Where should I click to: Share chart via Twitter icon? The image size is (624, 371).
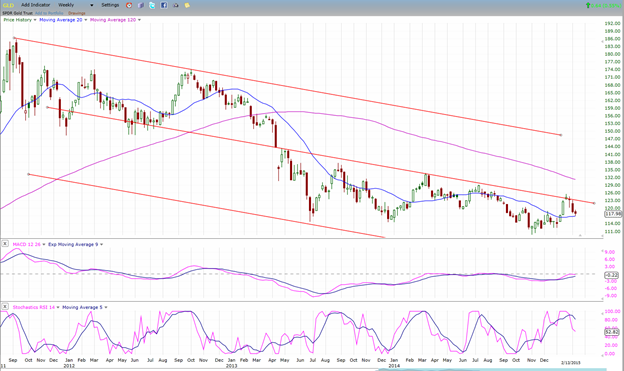(x=152, y=5)
